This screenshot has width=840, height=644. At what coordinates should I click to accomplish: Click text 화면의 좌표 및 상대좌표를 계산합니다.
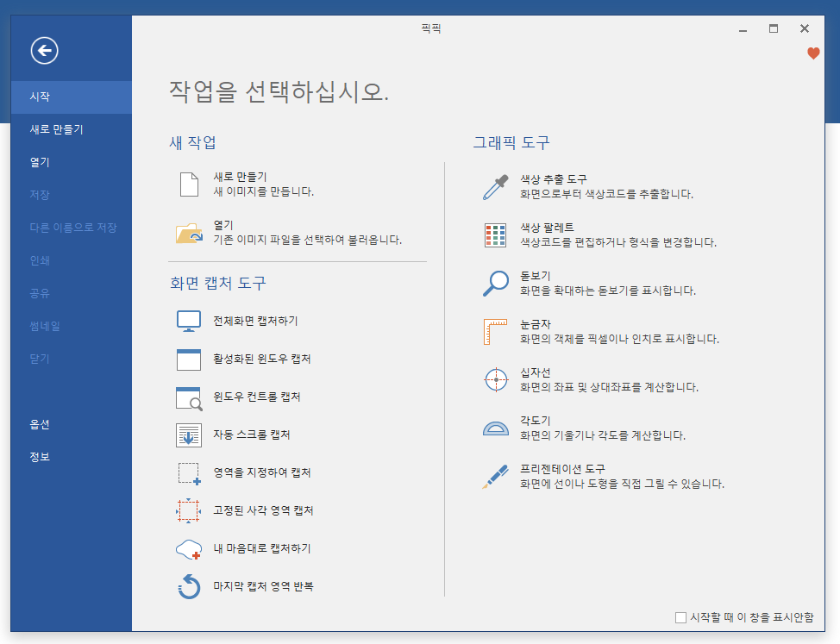tap(609, 387)
